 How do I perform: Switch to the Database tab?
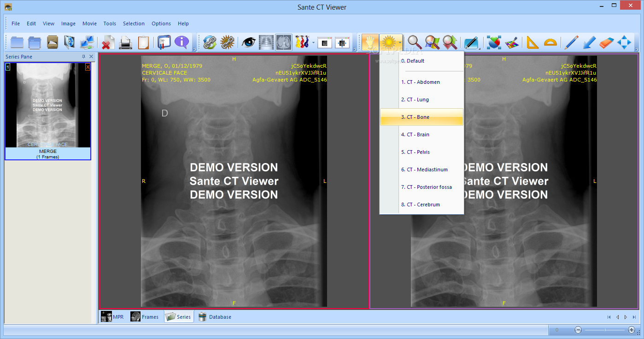[215, 317]
